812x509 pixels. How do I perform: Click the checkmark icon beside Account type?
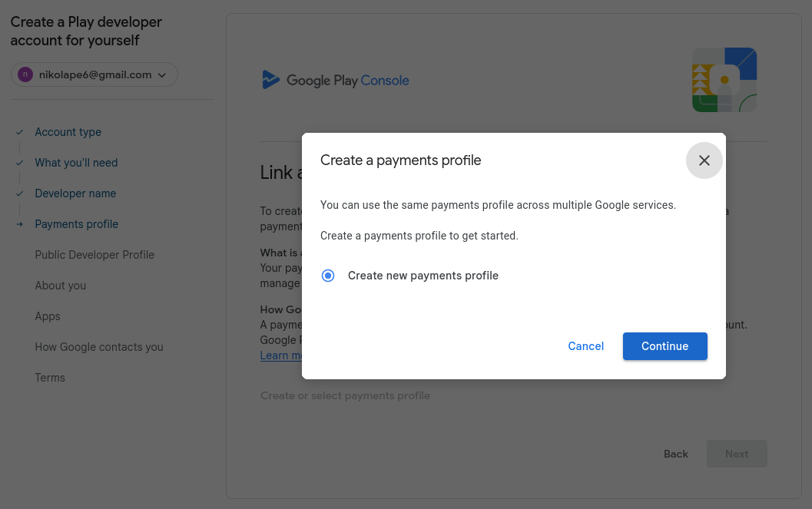20,132
